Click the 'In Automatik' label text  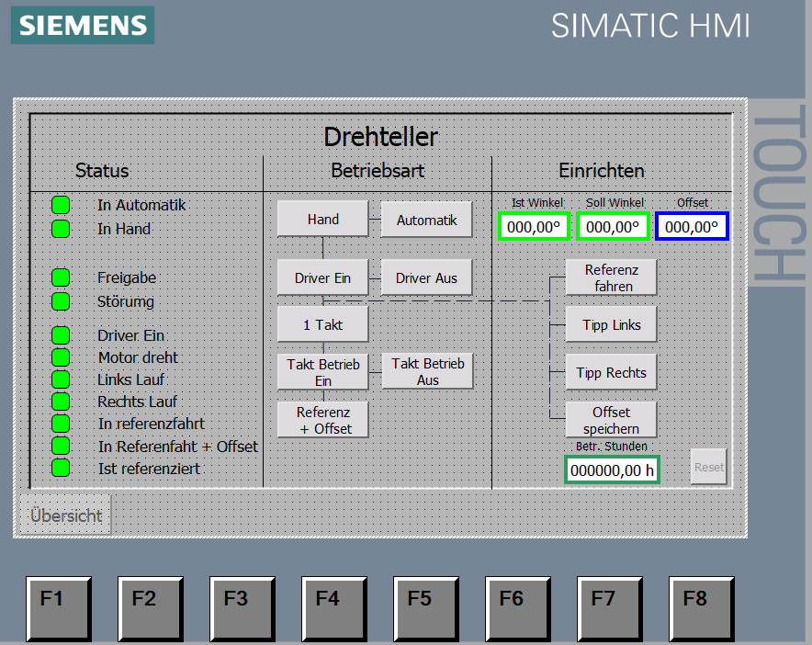point(141,205)
